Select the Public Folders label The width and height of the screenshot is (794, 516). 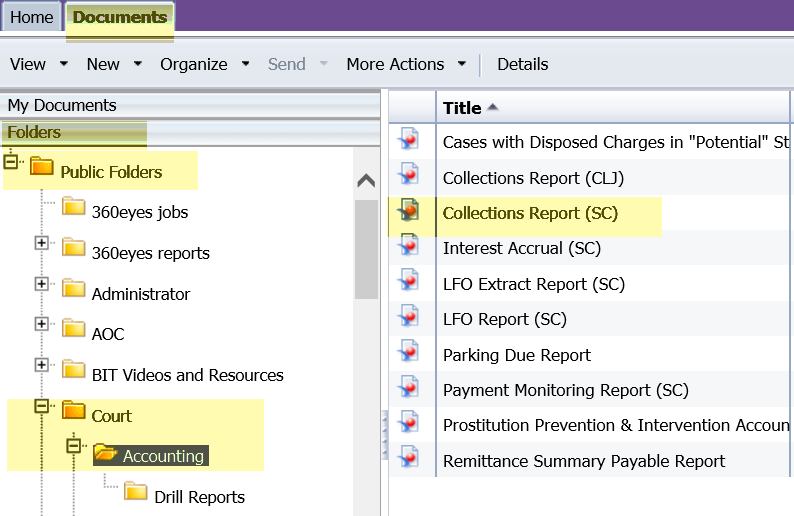111,172
